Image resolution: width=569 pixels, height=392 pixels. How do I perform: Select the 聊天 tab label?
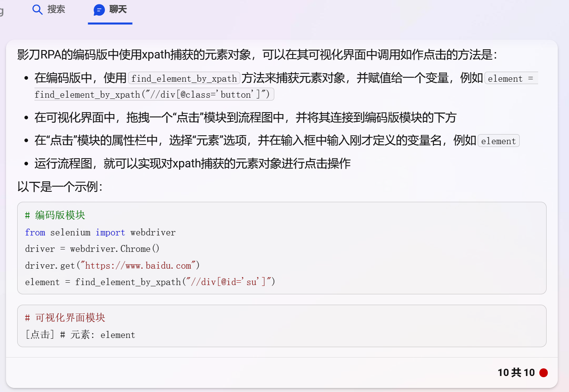click(x=118, y=10)
